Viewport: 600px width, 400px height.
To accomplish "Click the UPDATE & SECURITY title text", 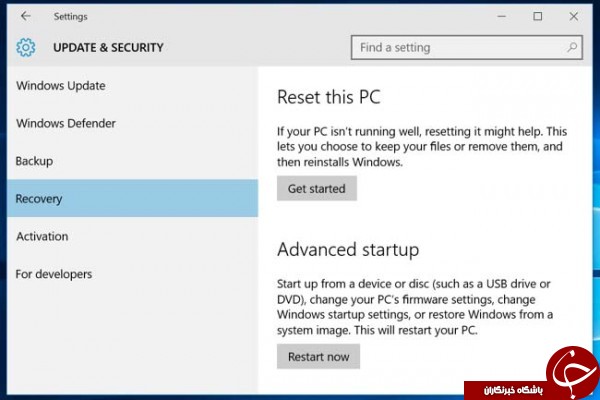I will [108, 47].
